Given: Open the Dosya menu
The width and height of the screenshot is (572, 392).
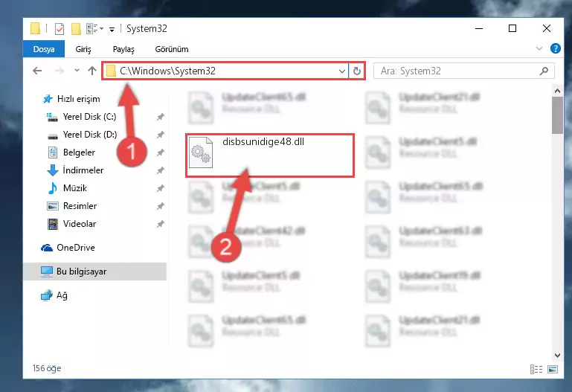Looking at the screenshot, I should tap(44, 49).
